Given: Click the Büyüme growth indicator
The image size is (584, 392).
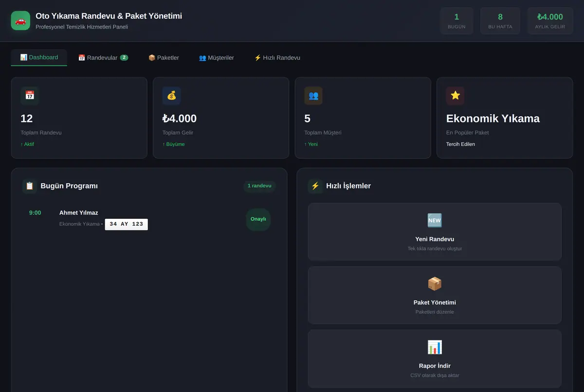Looking at the screenshot, I should pos(174,144).
